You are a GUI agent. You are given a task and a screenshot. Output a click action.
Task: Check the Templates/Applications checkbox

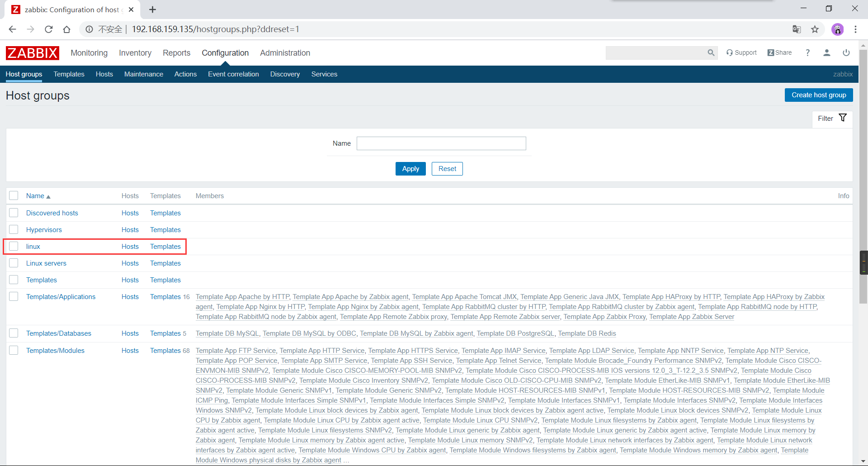coord(14,296)
